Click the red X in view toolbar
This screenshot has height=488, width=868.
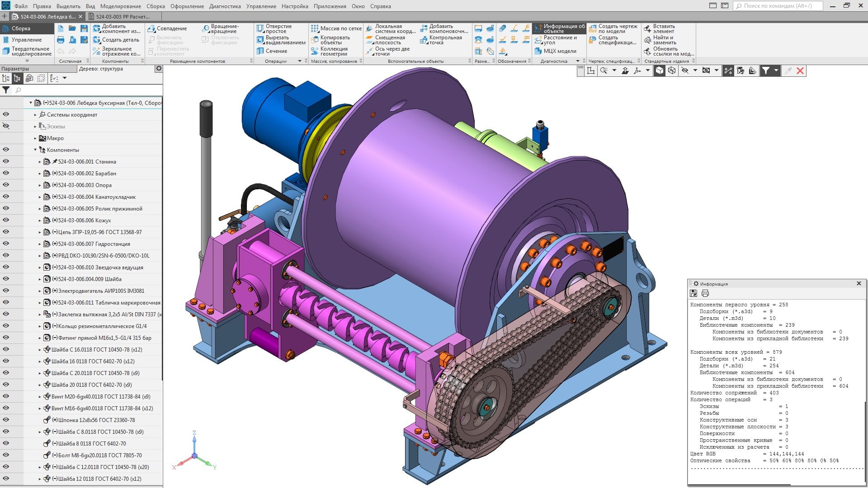point(800,70)
